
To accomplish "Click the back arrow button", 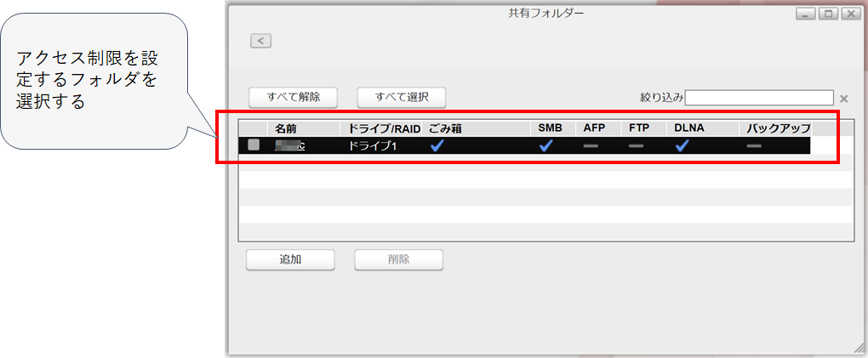I will 260,40.
